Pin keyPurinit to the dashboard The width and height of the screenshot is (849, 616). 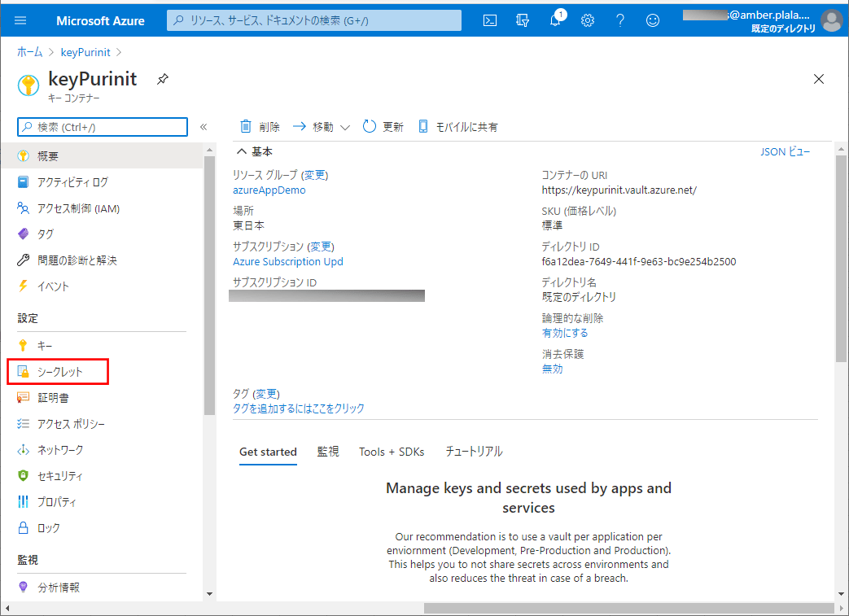163,79
